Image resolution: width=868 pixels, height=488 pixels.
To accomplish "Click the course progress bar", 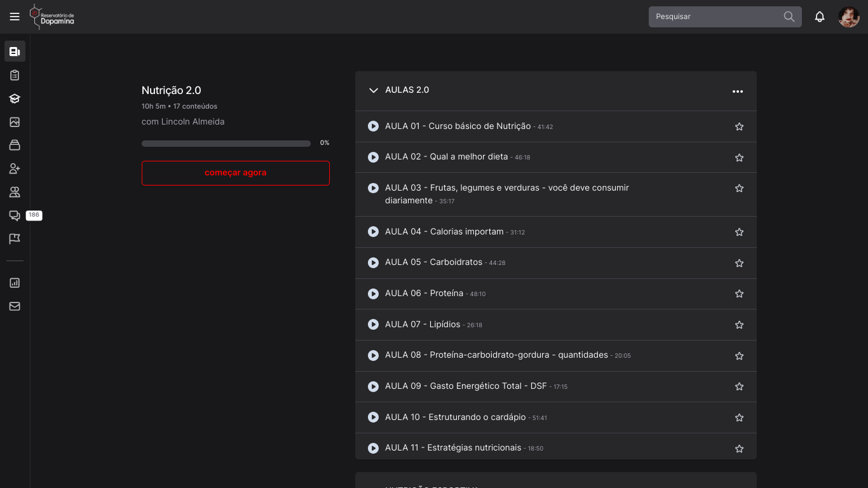I will [x=226, y=144].
